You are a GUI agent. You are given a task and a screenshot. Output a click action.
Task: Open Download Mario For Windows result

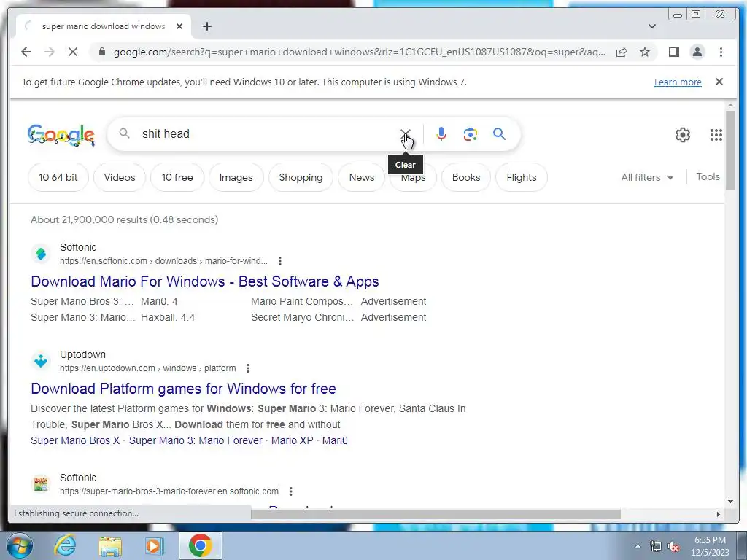coord(205,281)
